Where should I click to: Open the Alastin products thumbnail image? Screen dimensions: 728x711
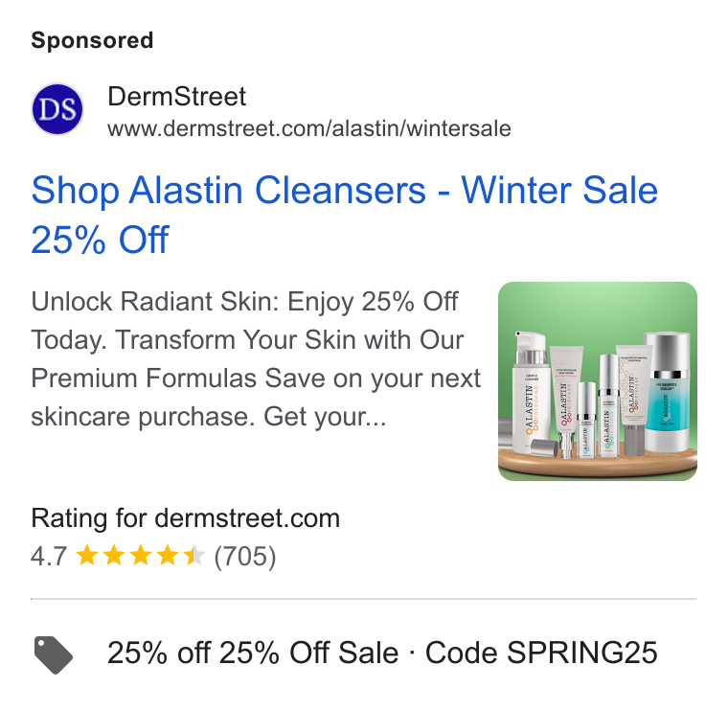[x=598, y=381]
